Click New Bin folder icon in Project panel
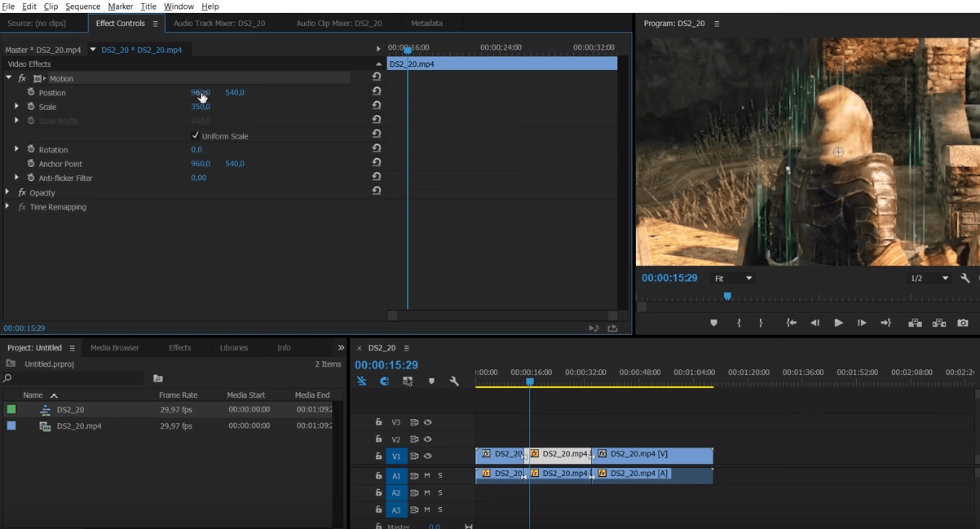Viewport: 980px width, 529px height. pos(158,378)
